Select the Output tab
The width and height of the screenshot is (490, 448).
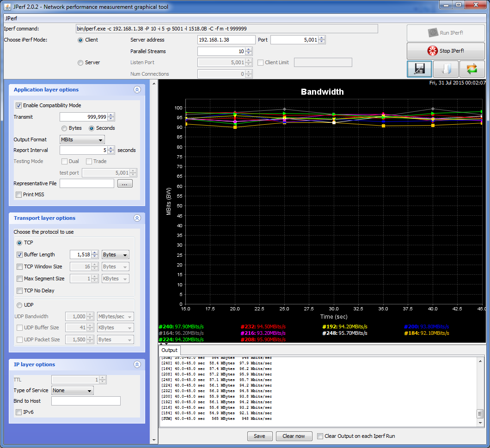(x=169, y=350)
